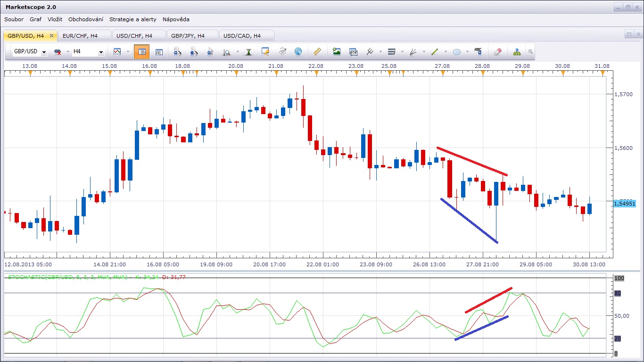The width and height of the screenshot is (644, 362).
Task: Click the chart window template icon
Action: click(353, 52)
